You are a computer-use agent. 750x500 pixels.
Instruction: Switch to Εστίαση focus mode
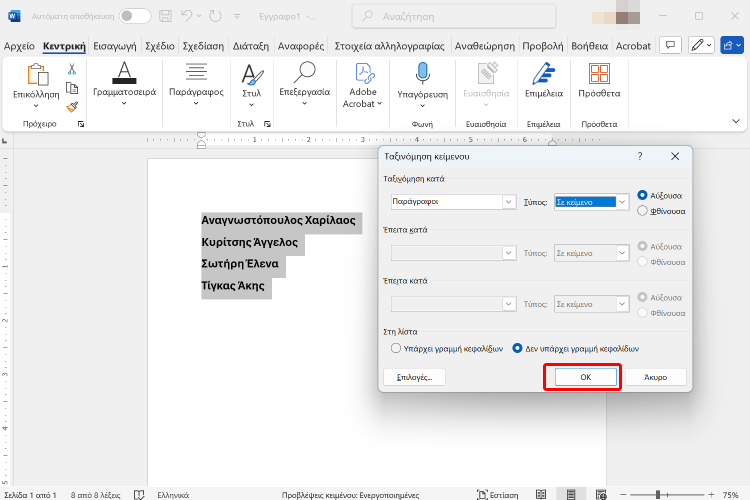(x=498, y=495)
